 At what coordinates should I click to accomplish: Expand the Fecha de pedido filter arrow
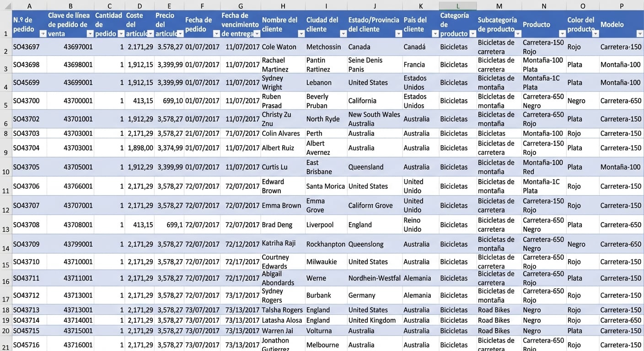tap(216, 34)
